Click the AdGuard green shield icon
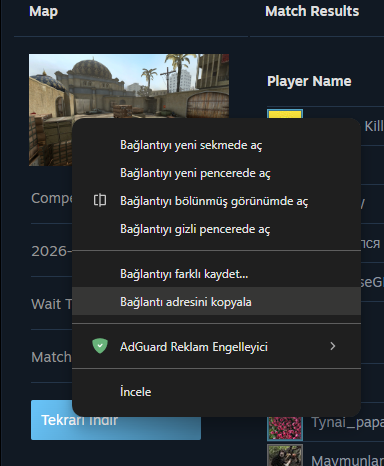The height and width of the screenshot is (466, 384). click(100, 346)
